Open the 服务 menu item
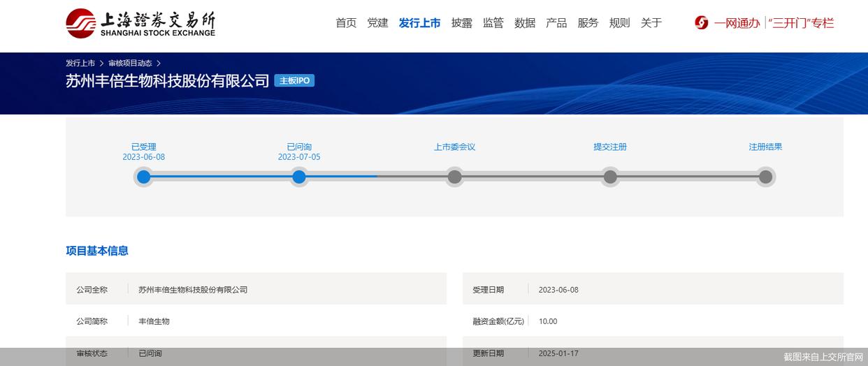Image resolution: width=868 pixels, height=366 pixels. coord(588,23)
